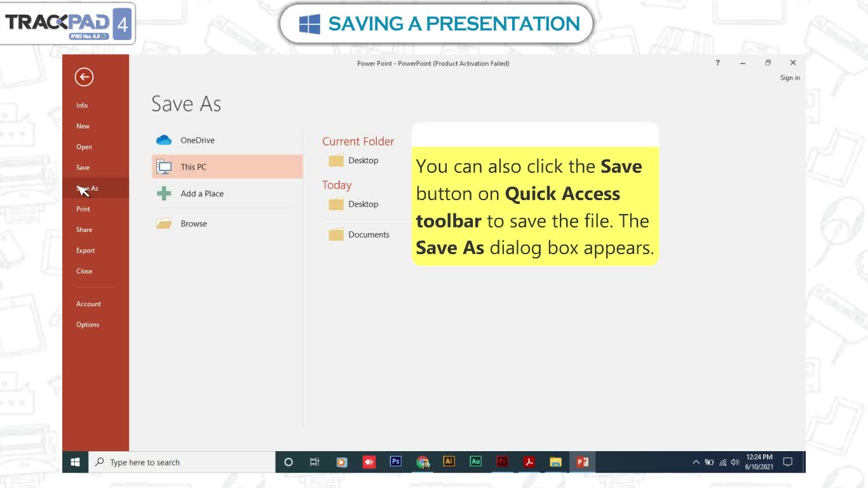Screen dimensions: 868x488
Task: Click the taskbar search box
Action: pyautogui.click(x=181, y=462)
